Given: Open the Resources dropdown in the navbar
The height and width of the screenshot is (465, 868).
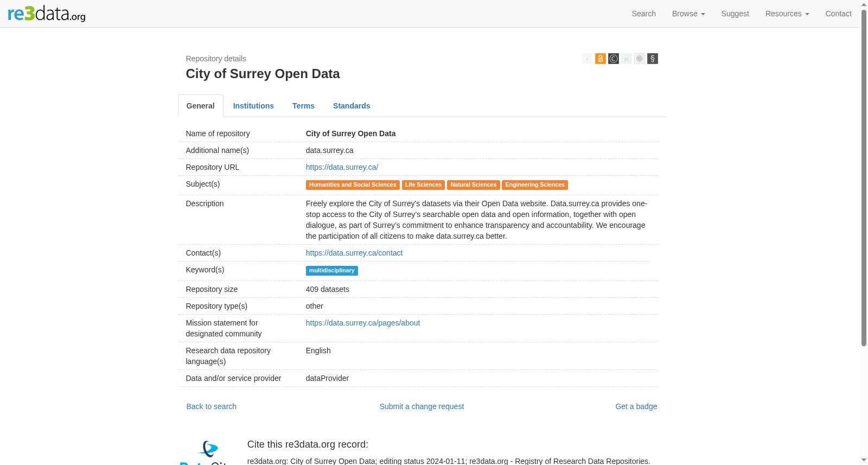Looking at the screenshot, I should [787, 14].
